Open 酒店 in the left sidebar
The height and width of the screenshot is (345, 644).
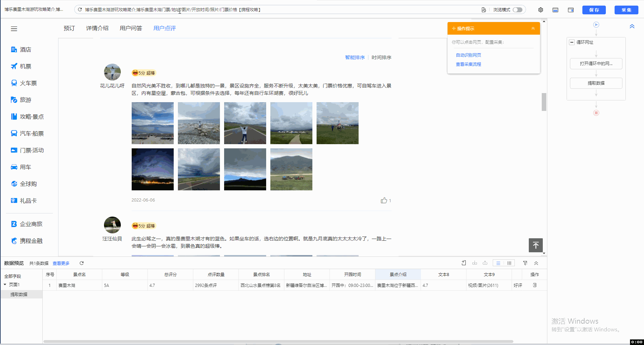pyautogui.click(x=21, y=50)
